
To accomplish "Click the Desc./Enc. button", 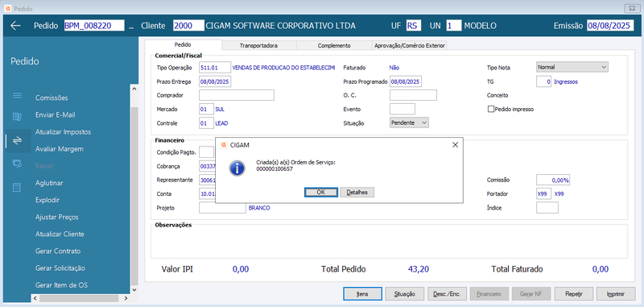I will (447, 294).
